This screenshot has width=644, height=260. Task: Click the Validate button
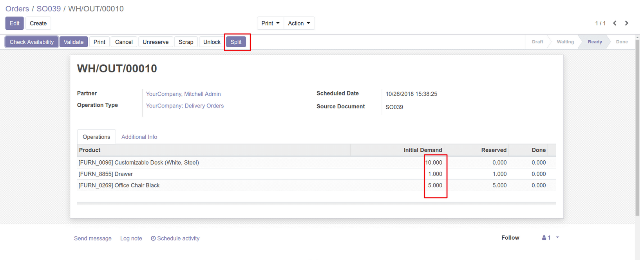[74, 42]
